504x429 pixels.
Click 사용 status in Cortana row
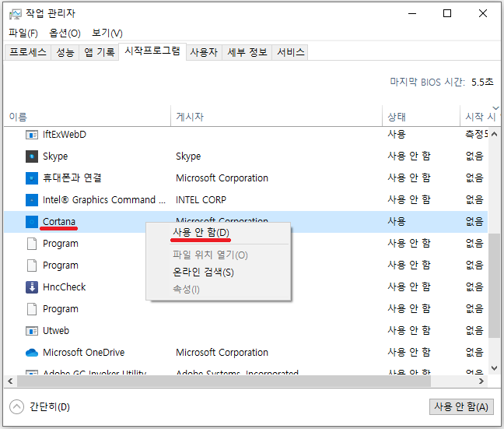coord(397,222)
